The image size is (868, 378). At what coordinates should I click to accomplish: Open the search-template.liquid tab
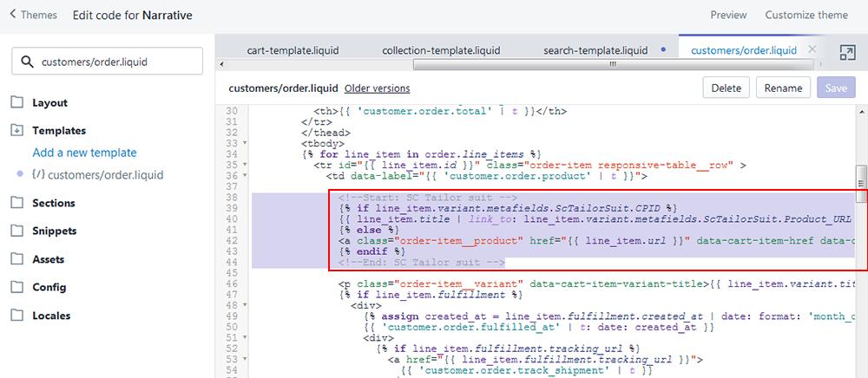pos(595,50)
